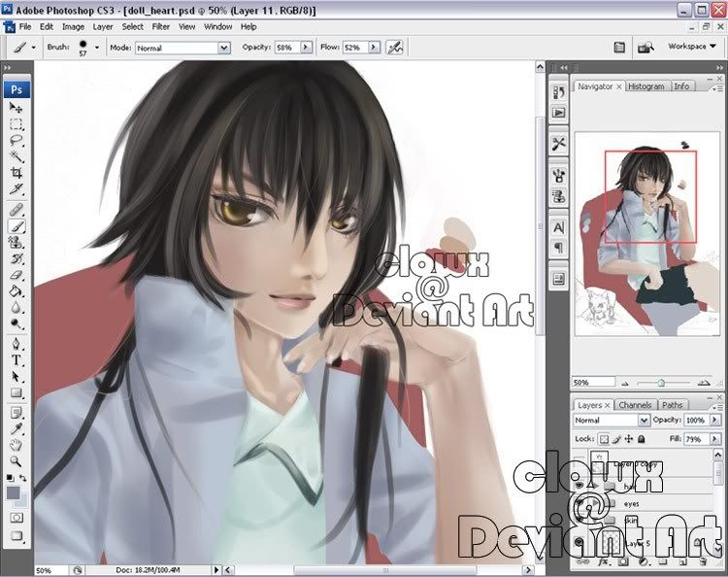Select the Crop tool
Viewport: 728px width, 577px height.
pyautogui.click(x=17, y=173)
